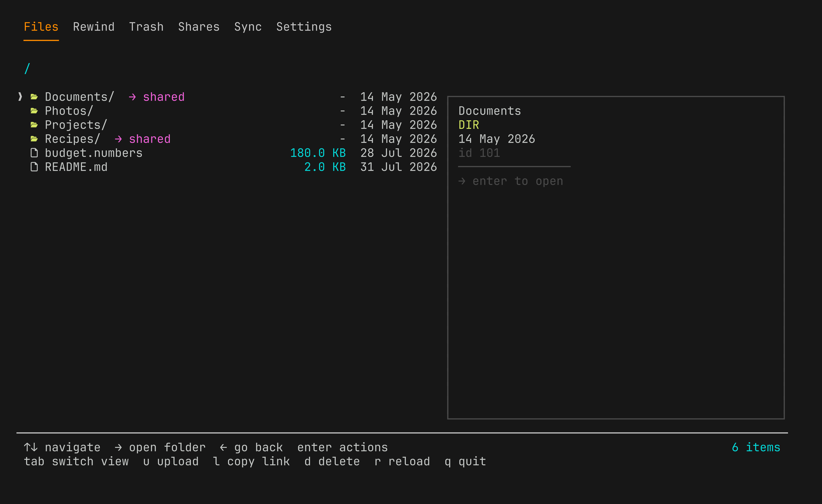Screen dimensions: 822x504
Task: Click the go back hint in footer
Action: (x=258, y=447)
